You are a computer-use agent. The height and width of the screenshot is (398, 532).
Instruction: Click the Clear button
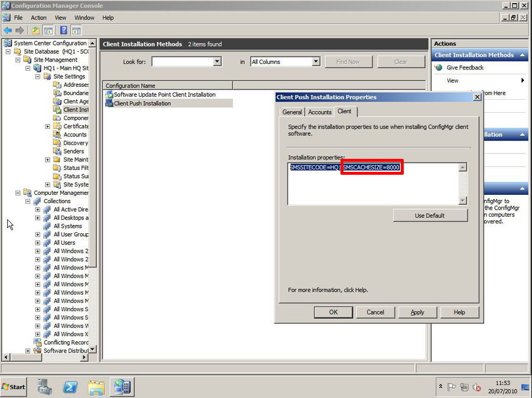(401, 61)
